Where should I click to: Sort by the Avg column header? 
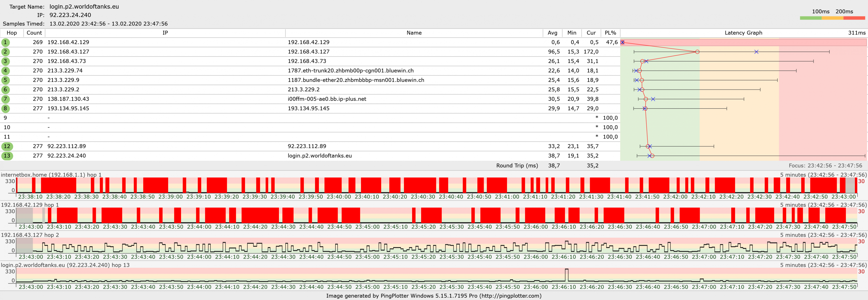552,33
